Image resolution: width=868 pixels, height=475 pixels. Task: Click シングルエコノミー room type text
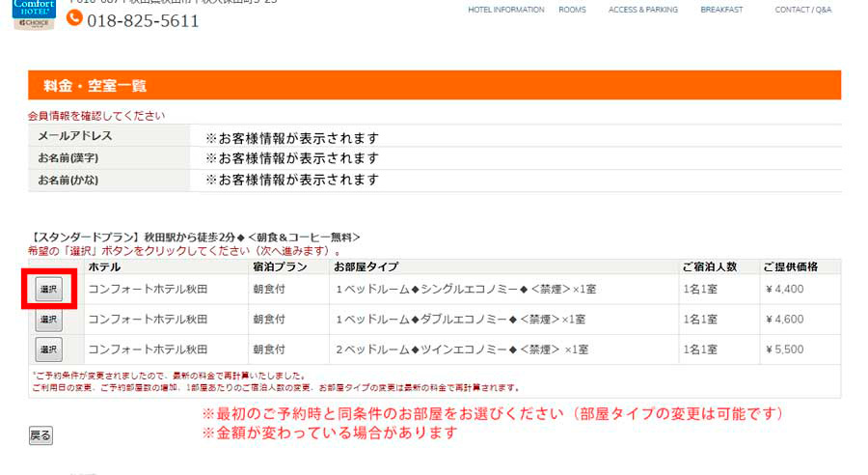(466, 290)
